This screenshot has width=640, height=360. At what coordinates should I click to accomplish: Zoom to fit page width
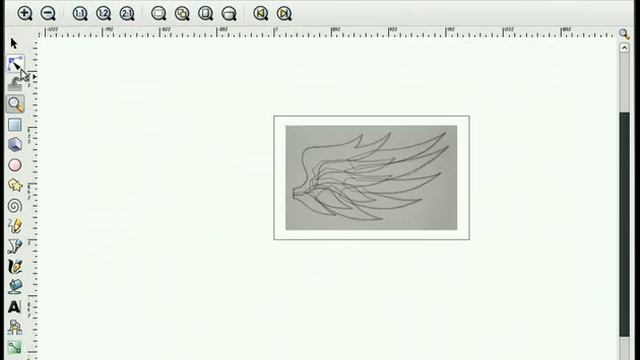point(229,13)
